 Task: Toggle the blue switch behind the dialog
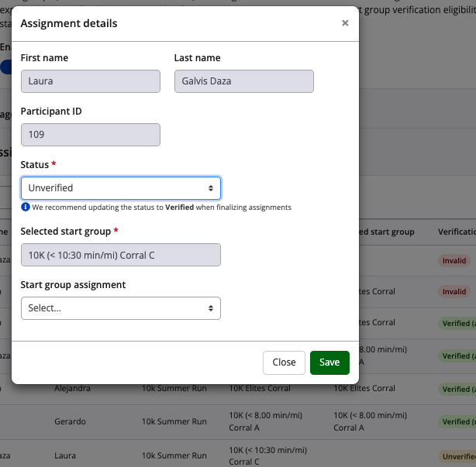click(x=6, y=67)
